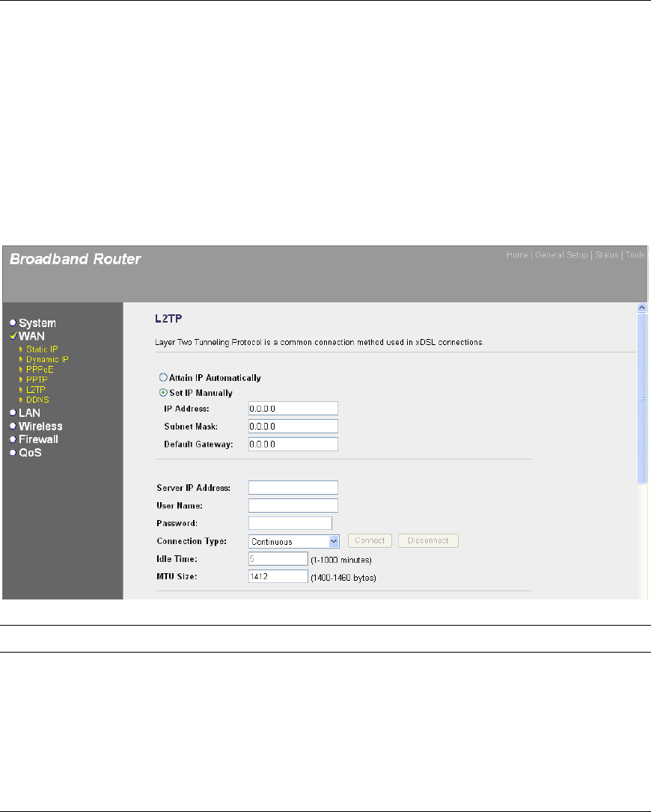Click the System bullet icon
Viewport: 651px width, 812px height.
click(x=13, y=323)
